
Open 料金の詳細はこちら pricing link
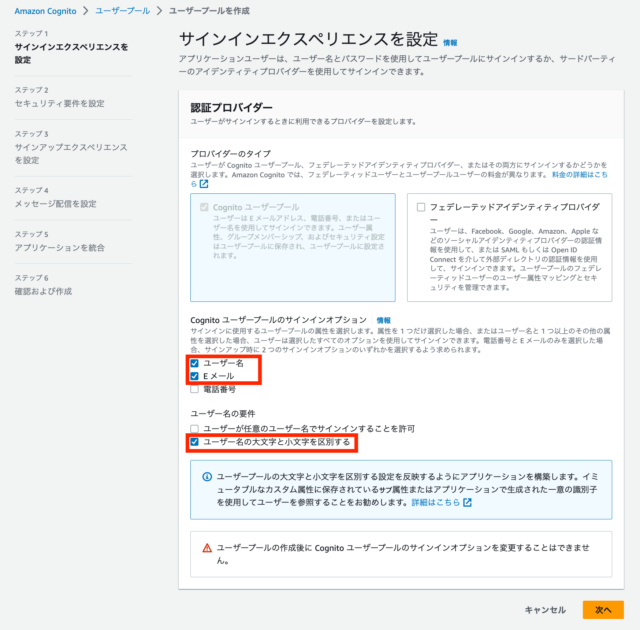click(x=580, y=175)
